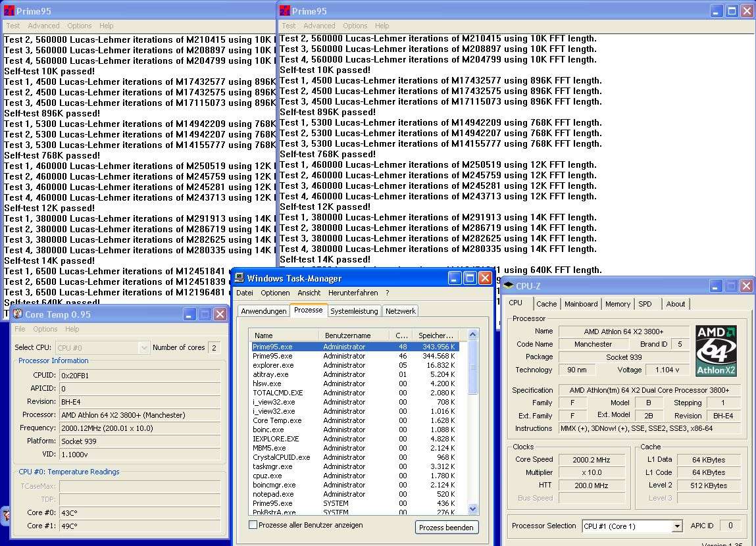Image resolution: width=756 pixels, height=546 pixels.
Task: Click the Core Temp title bar icon
Action: point(18,314)
